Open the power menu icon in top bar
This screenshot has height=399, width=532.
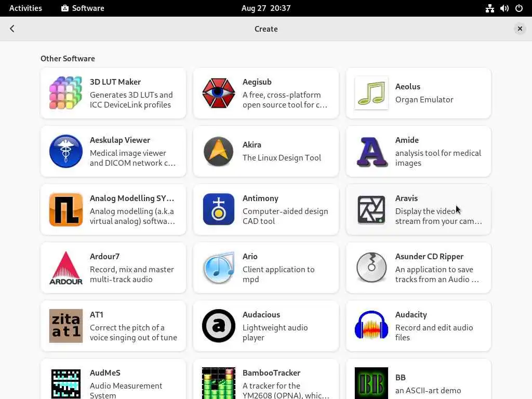click(x=519, y=8)
